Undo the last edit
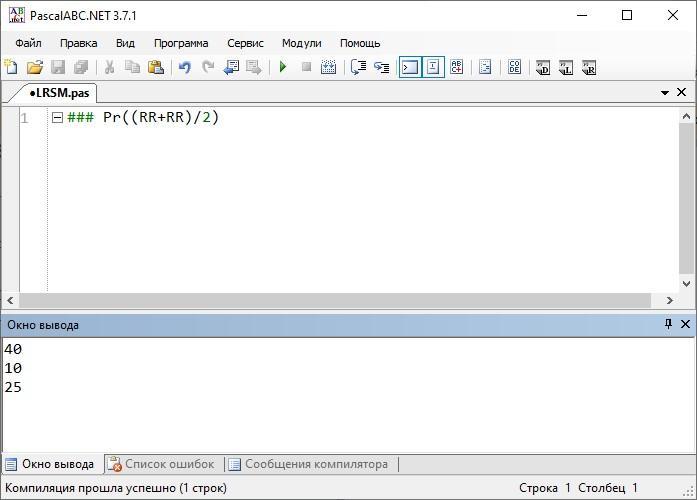 tap(184, 67)
